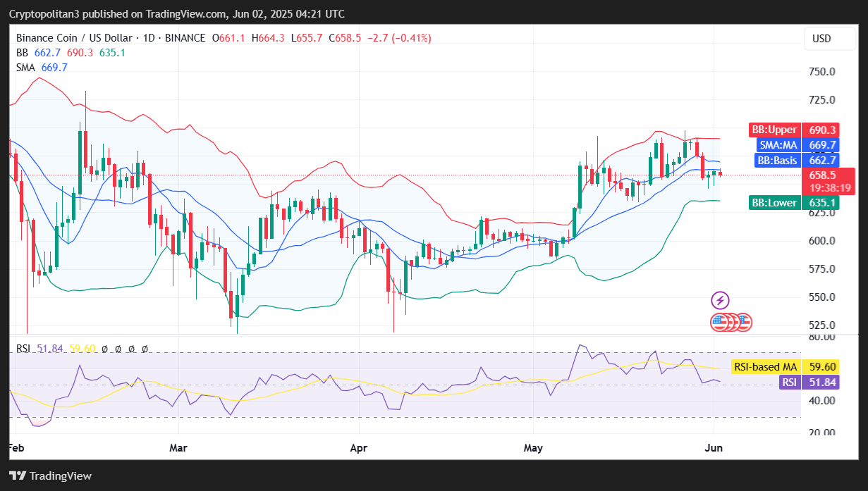Image resolution: width=868 pixels, height=491 pixels.
Task: Click the 725.0 price axis label
Action: (821, 100)
